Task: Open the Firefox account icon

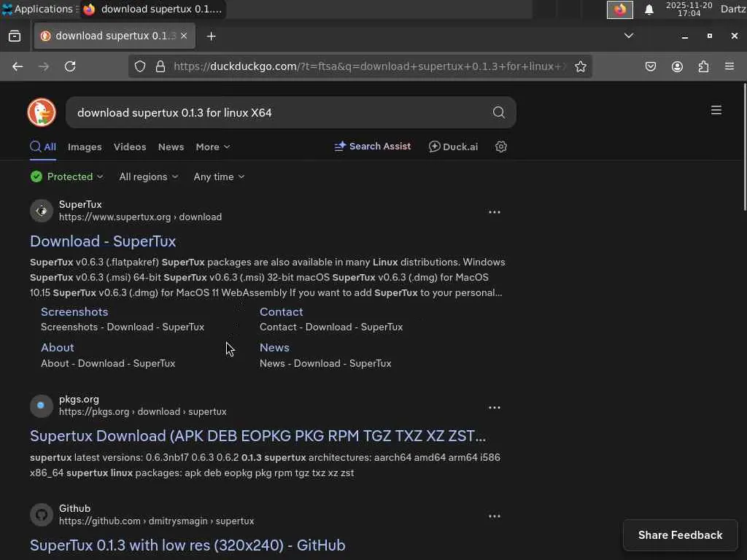Action: click(677, 66)
